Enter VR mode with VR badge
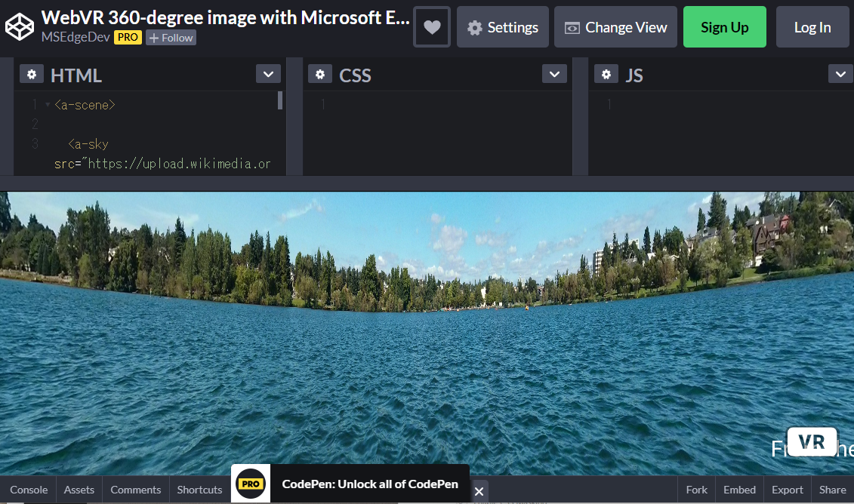The width and height of the screenshot is (854, 504). (x=812, y=442)
